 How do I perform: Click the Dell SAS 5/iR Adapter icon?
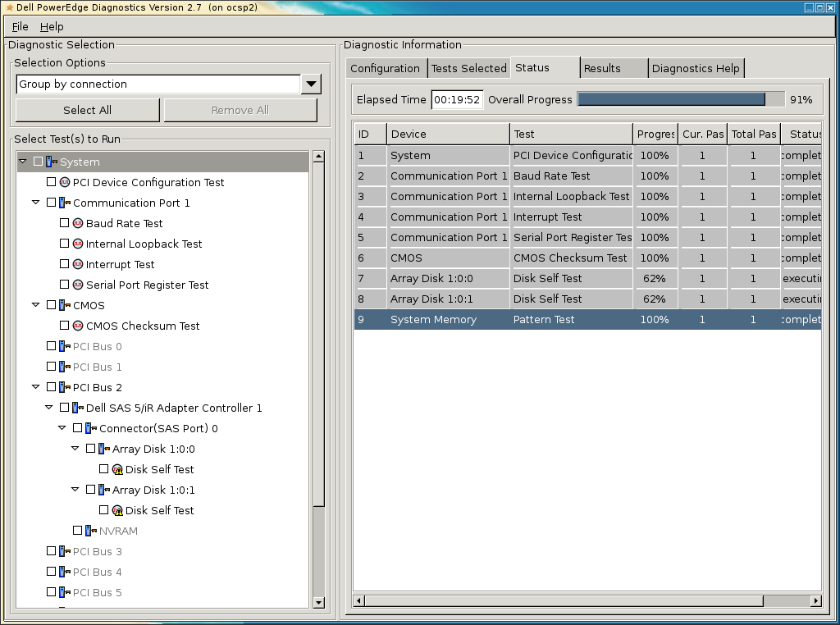pos(78,408)
